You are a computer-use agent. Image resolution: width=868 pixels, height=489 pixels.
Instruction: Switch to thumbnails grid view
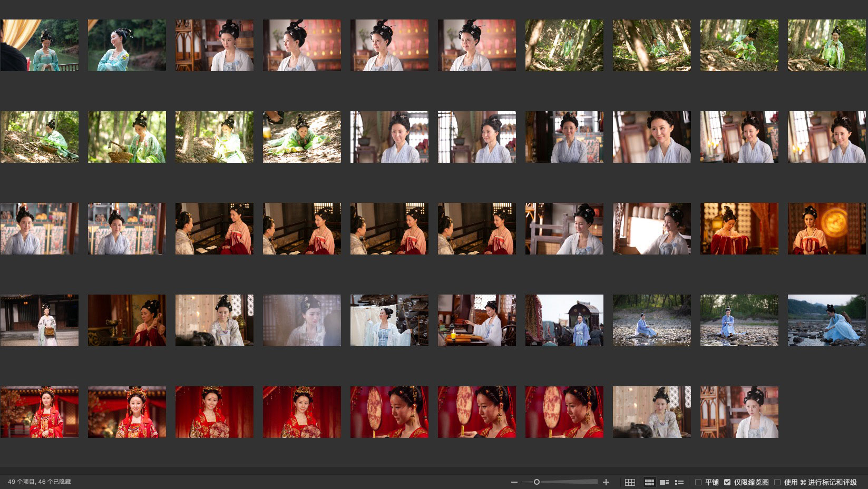(x=649, y=482)
